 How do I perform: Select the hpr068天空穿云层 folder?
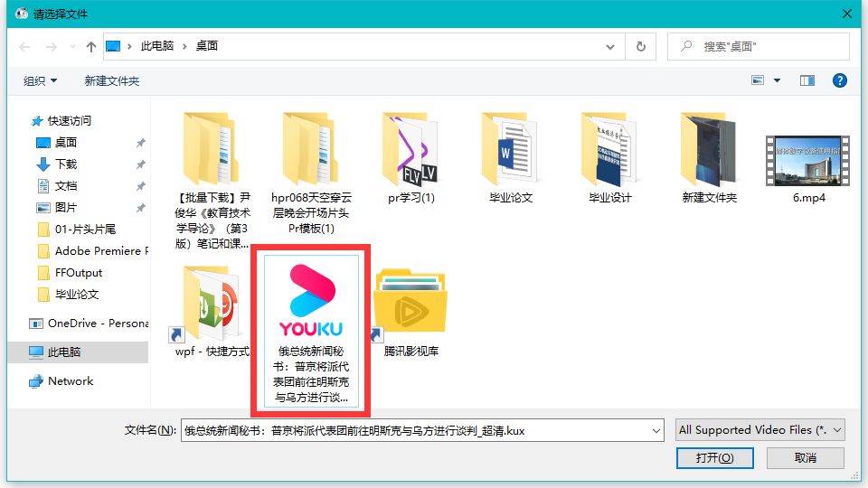(311, 174)
